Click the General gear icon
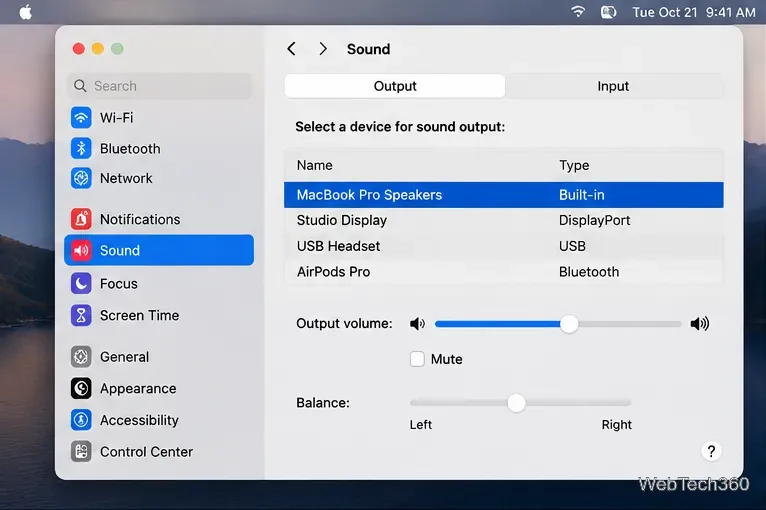The height and width of the screenshot is (510, 766). click(81, 357)
